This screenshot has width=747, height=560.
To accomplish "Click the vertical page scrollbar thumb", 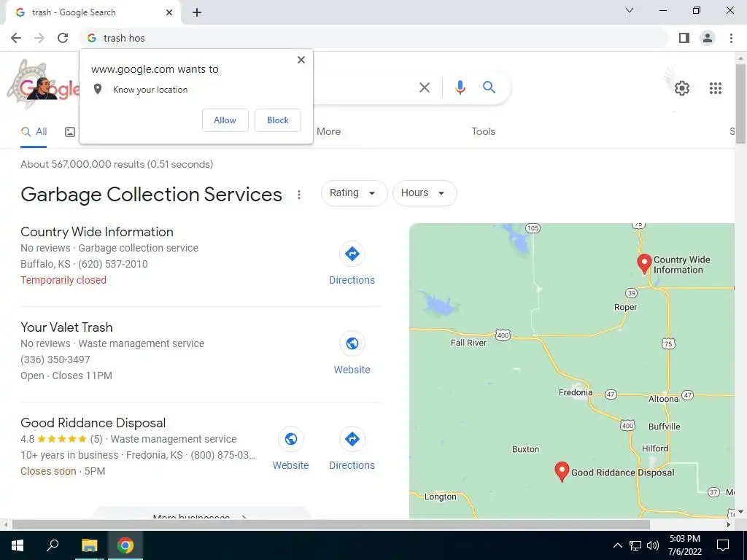I will [x=740, y=104].
